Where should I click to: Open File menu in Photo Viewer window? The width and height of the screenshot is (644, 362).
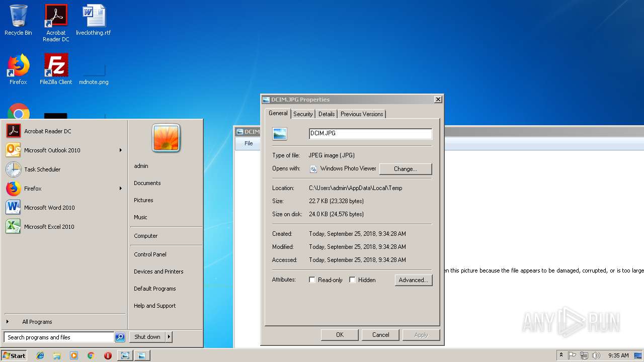click(x=249, y=143)
